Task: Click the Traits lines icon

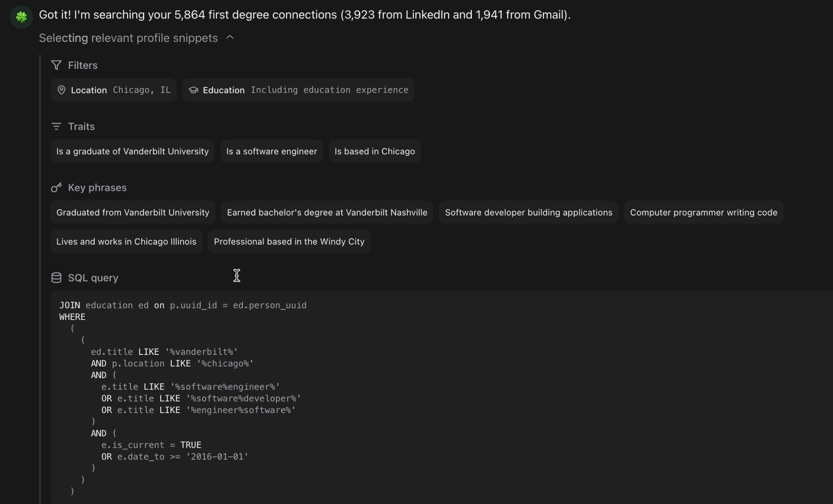Action: pyautogui.click(x=56, y=126)
